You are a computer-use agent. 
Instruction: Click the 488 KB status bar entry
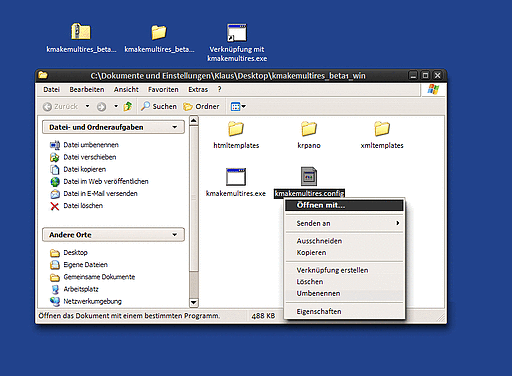pos(263,316)
